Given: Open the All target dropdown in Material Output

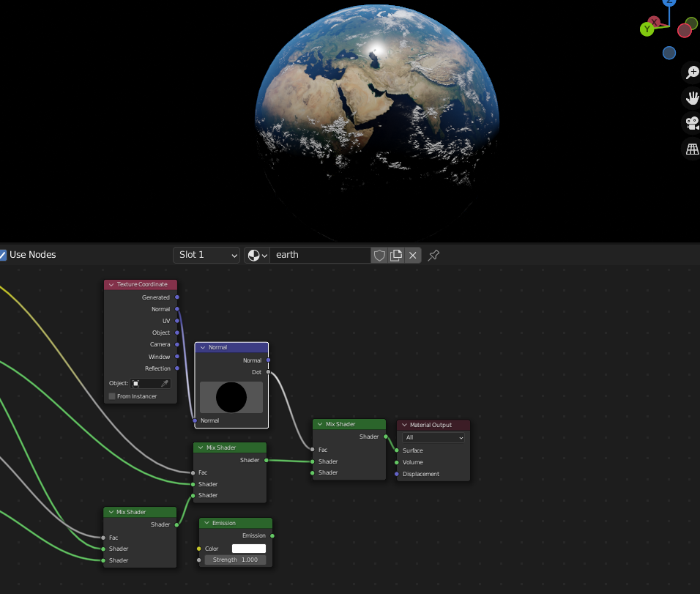Looking at the screenshot, I should pos(433,438).
